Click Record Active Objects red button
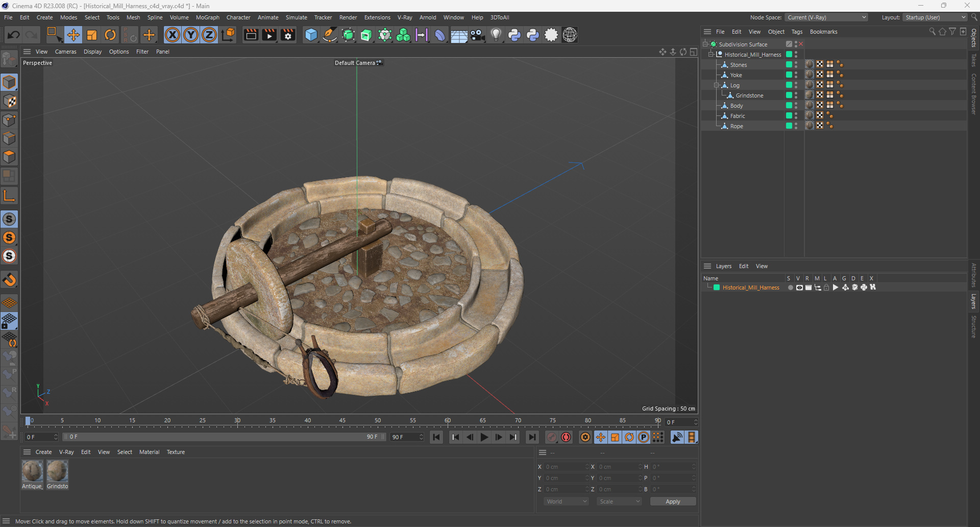980x527 pixels. (552, 437)
